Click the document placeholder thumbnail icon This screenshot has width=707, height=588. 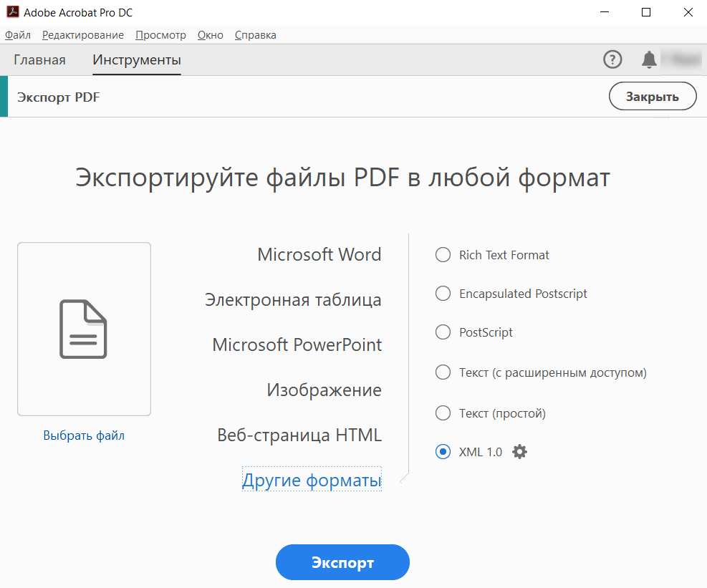pyautogui.click(x=83, y=329)
